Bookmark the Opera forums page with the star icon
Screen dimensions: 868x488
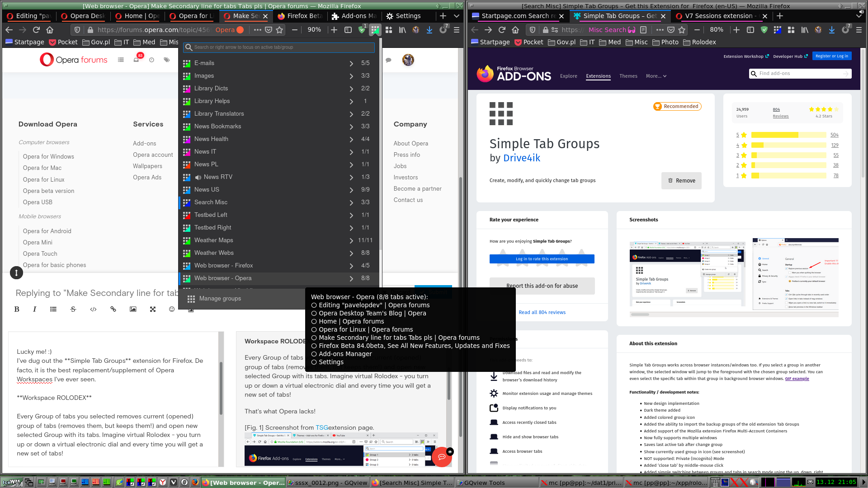279,30
